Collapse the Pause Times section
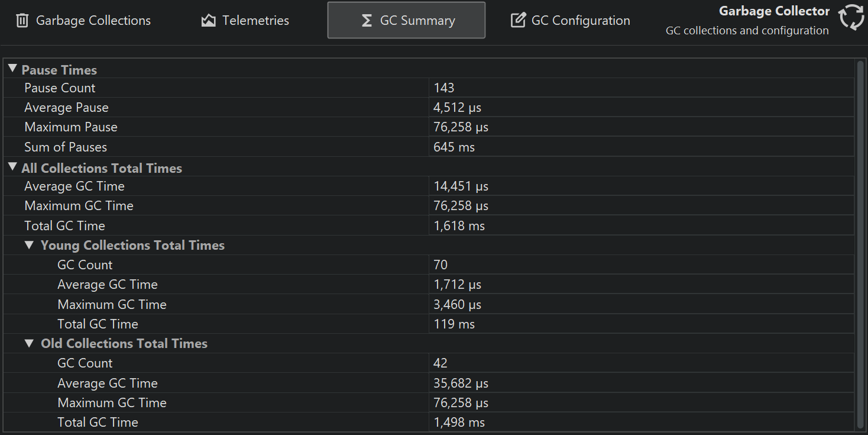 (x=12, y=69)
